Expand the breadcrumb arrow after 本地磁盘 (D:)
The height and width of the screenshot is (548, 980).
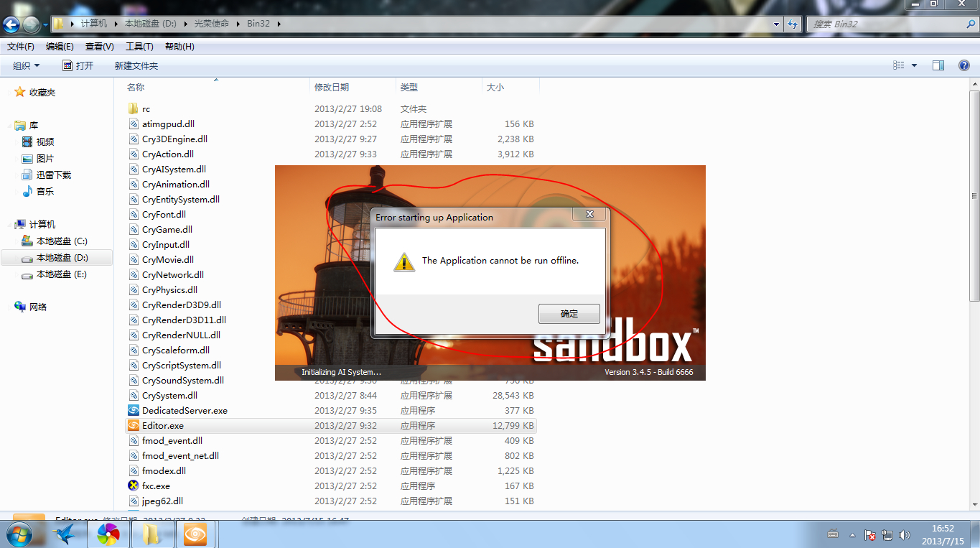click(185, 24)
